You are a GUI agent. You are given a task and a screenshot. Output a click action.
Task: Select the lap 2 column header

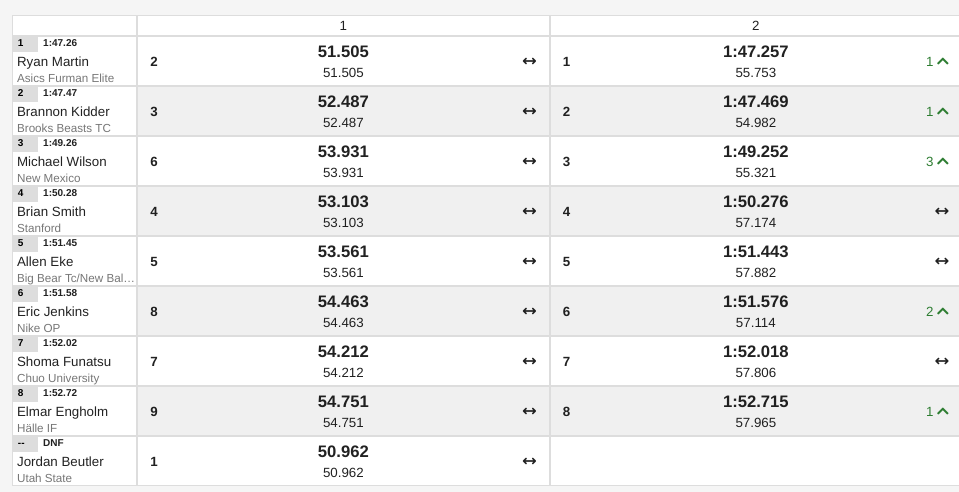click(755, 26)
